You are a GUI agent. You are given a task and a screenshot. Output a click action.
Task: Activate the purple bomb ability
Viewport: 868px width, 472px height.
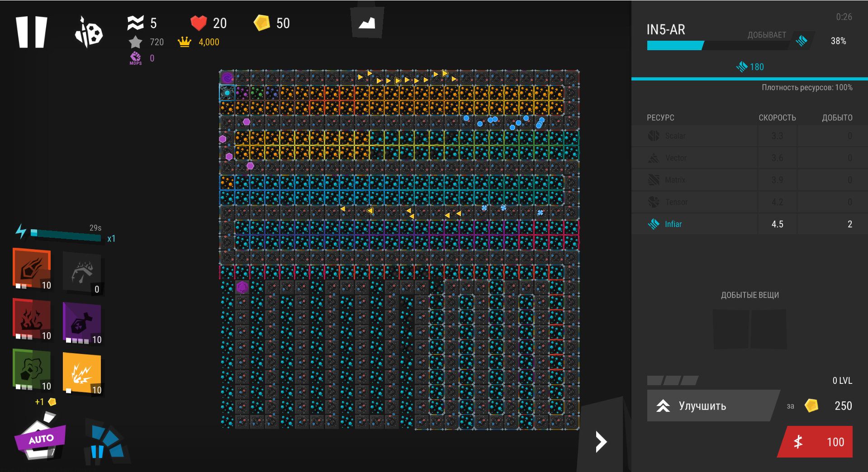pyautogui.click(x=82, y=323)
